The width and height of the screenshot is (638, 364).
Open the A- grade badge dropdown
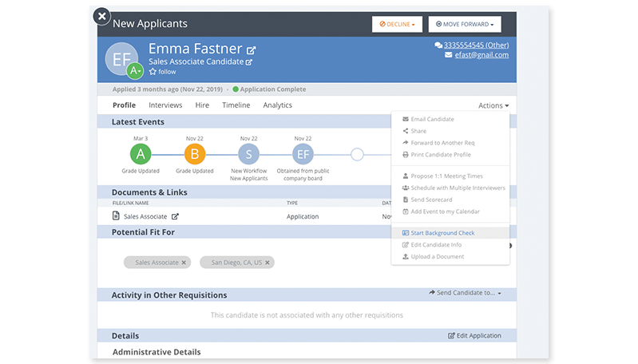pyautogui.click(x=135, y=71)
